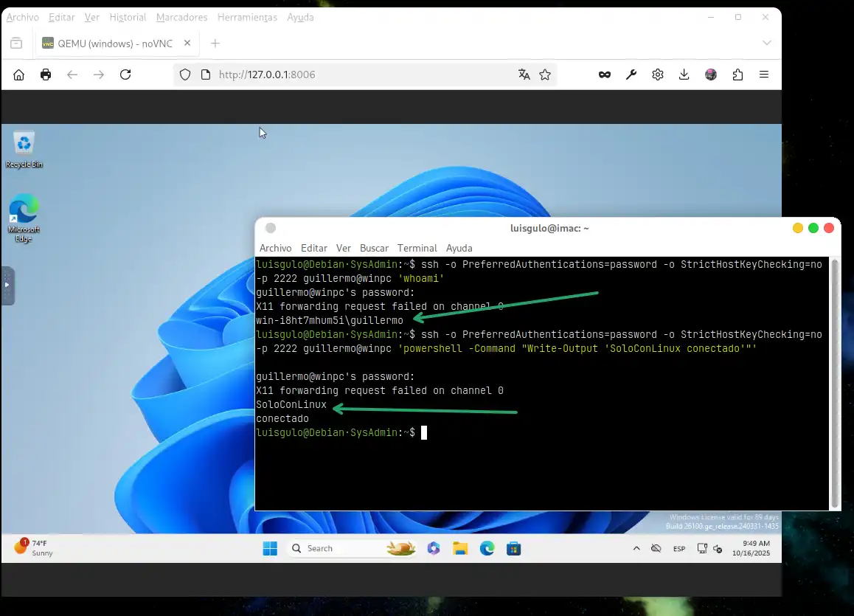Open the Terminal menu in the terminal window
Image resolution: width=854 pixels, height=616 pixels.
[417, 248]
